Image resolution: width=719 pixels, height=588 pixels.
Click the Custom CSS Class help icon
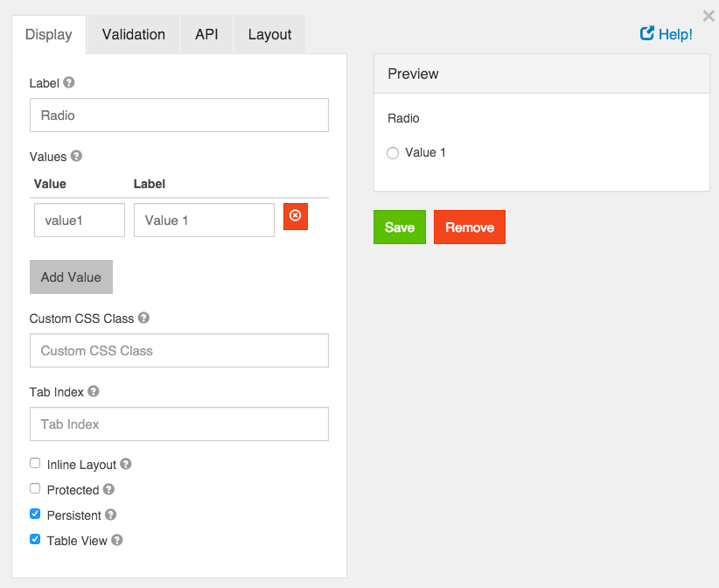[143, 318]
